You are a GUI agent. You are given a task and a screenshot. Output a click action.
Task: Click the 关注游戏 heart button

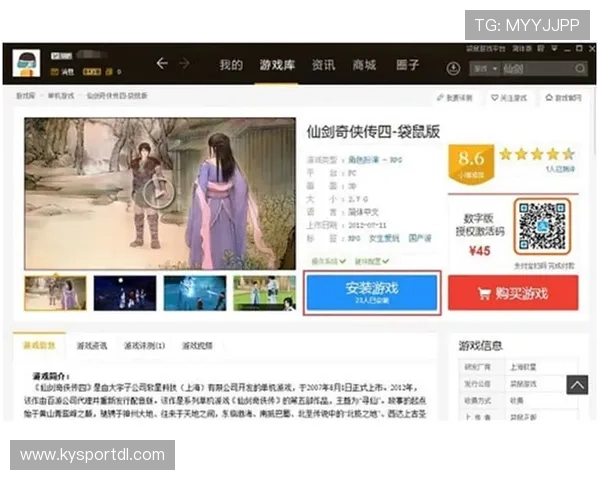pyautogui.click(x=509, y=98)
